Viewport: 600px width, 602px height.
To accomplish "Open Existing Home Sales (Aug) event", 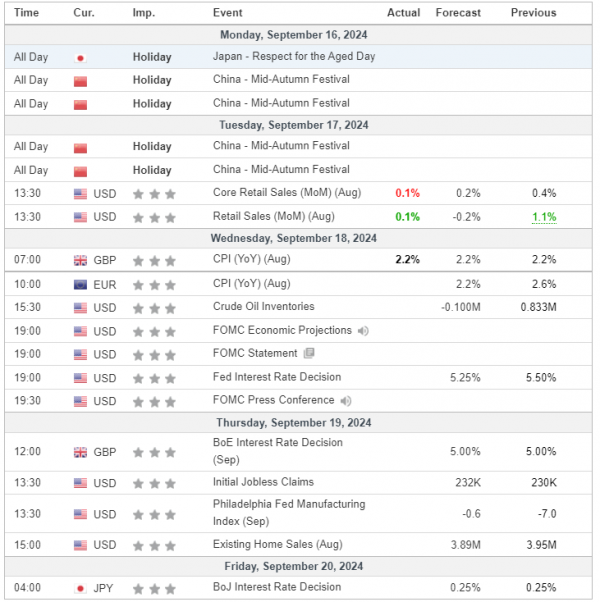I will click(x=278, y=544).
